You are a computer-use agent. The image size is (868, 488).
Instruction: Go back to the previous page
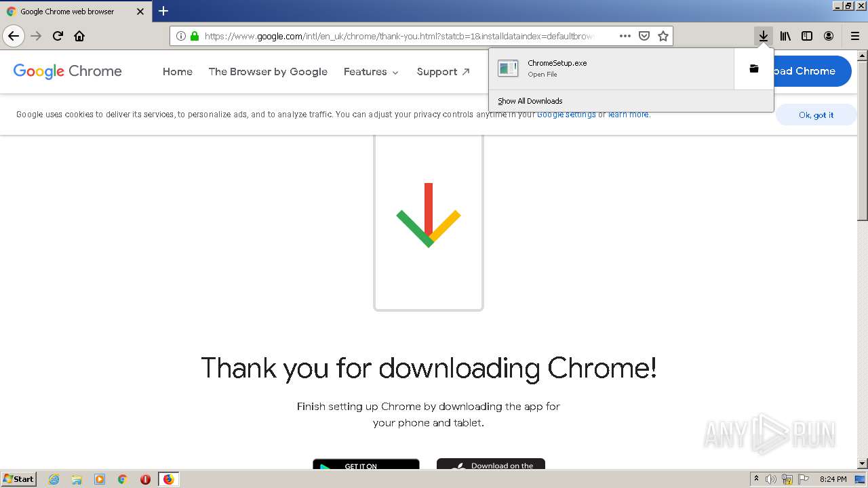click(14, 36)
